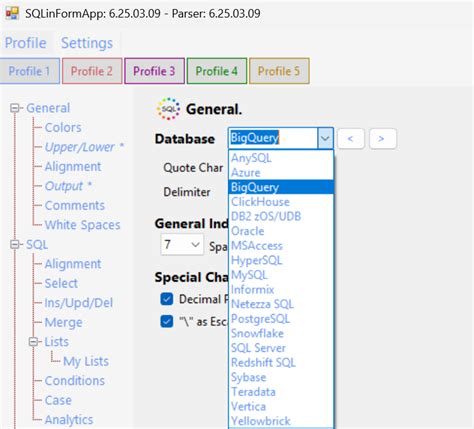Open Merge settings in tree
474x429 pixels.
point(63,322)
